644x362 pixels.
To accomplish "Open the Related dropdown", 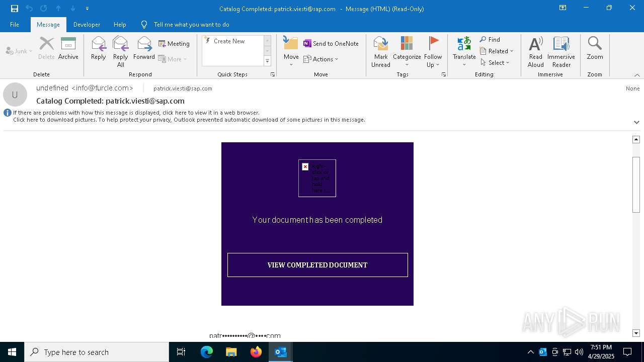I will pos(497,51).
